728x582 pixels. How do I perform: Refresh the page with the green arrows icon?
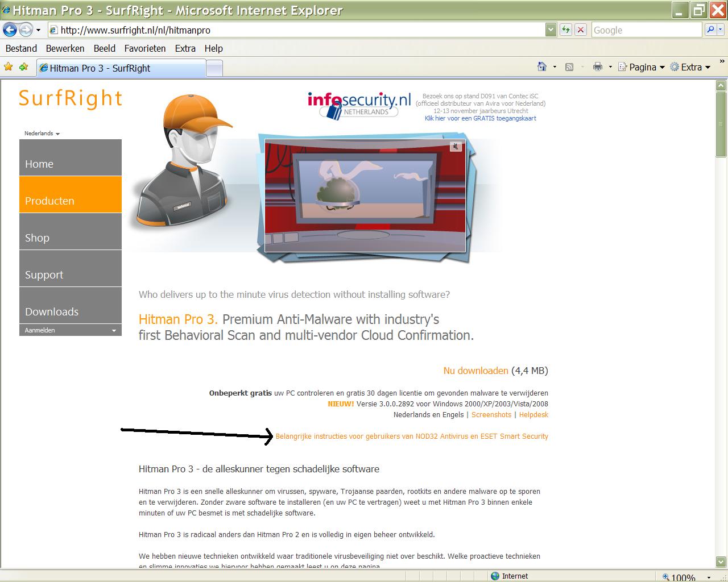(565, 30)
